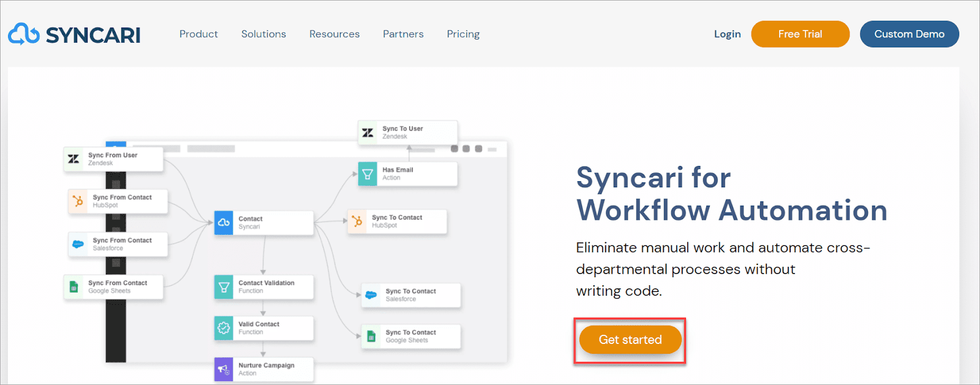
Task: Click the Has Email filter icon
Action: (367, 174)
